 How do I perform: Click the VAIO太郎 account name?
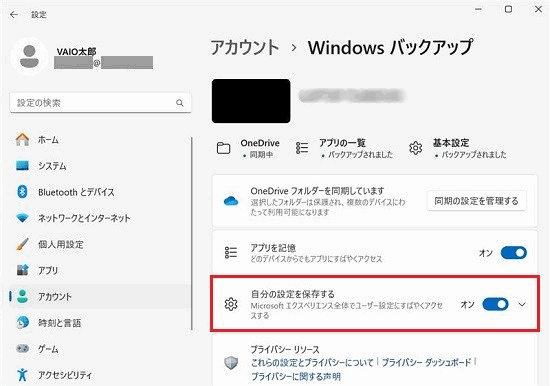coord(76,52)
